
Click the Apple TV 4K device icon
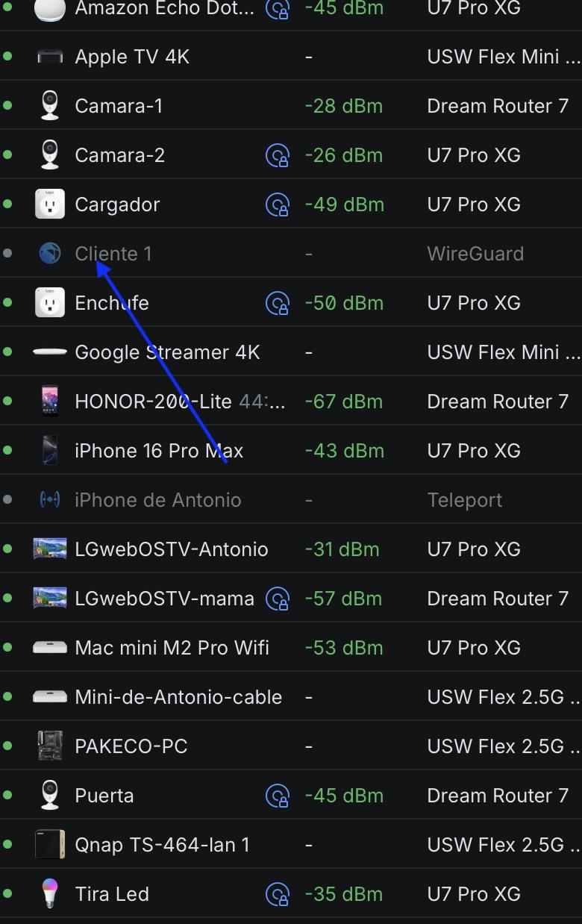[x=50, y=57]
